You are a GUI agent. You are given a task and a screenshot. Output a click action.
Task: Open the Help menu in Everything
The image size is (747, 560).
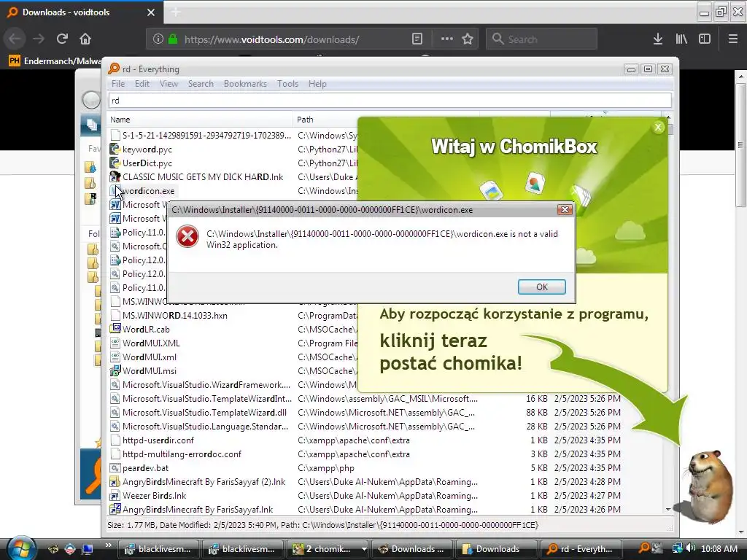pyautogui.click(x=317, y=84)
